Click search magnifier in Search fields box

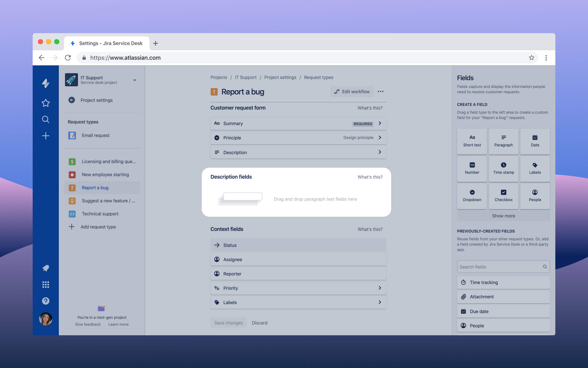click(x=545, y=267)
